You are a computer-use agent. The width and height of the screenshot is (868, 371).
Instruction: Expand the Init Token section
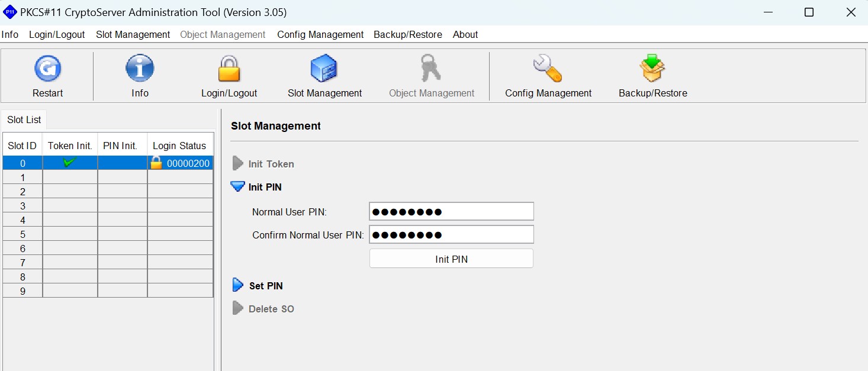pos(238,164)
